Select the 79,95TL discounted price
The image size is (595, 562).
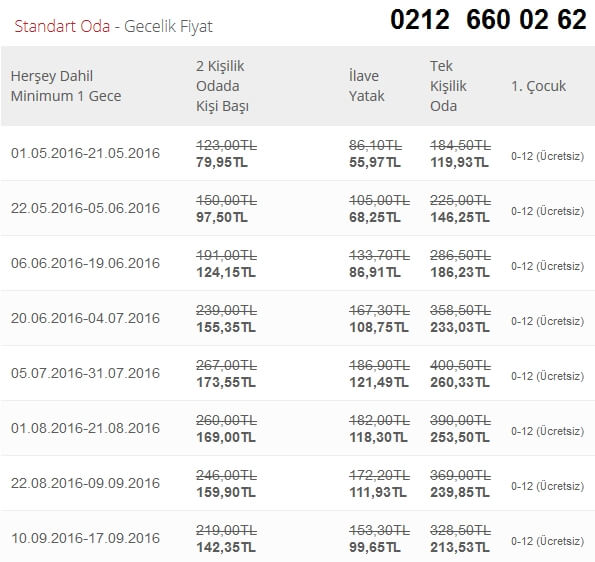(222, 162)
